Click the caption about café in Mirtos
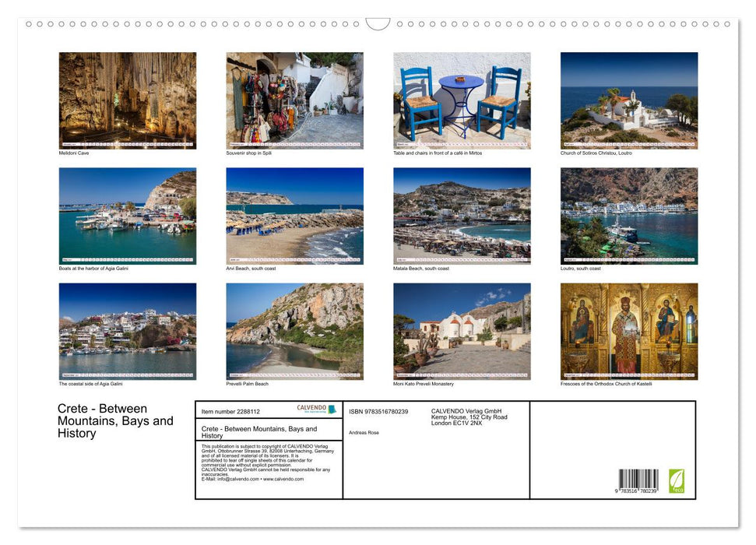The width and height of the screenshot is (756, 545). [438, 153]
